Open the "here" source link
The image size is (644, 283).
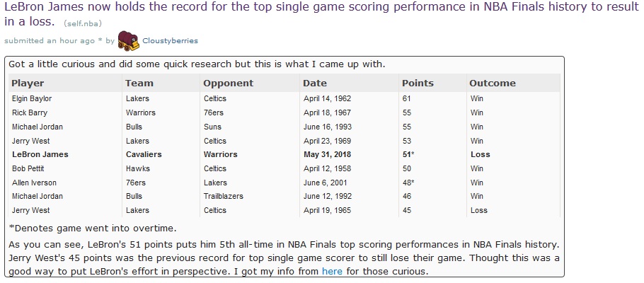point(332,271)
